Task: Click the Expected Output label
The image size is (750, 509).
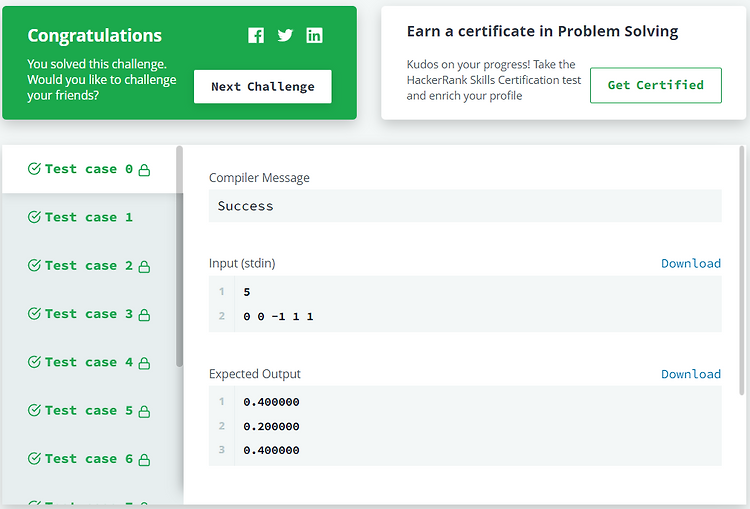Action: point(254,374)
